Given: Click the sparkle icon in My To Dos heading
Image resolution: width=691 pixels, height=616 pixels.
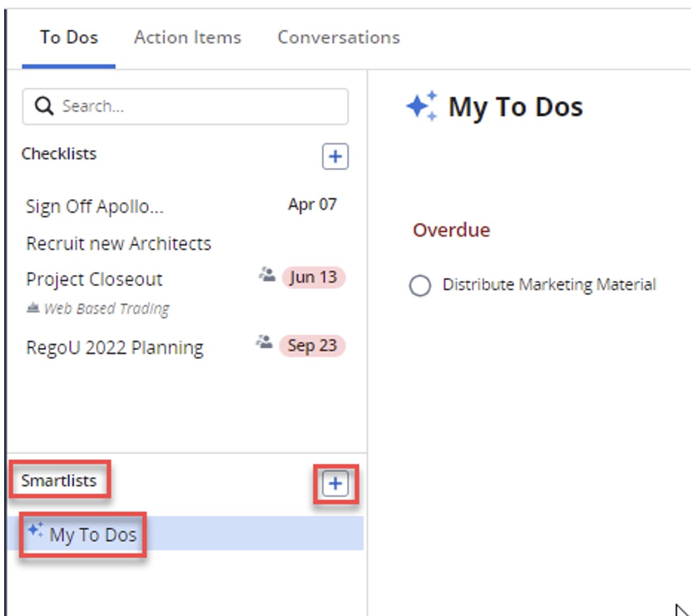Looking at the screenshot, I should pos(422,106).
